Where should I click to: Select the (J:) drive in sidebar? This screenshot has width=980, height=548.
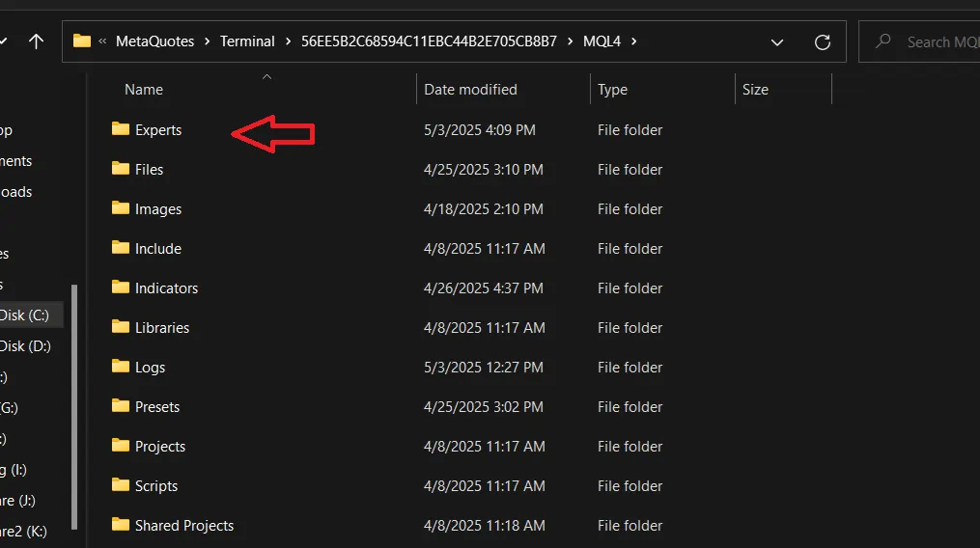18,501
